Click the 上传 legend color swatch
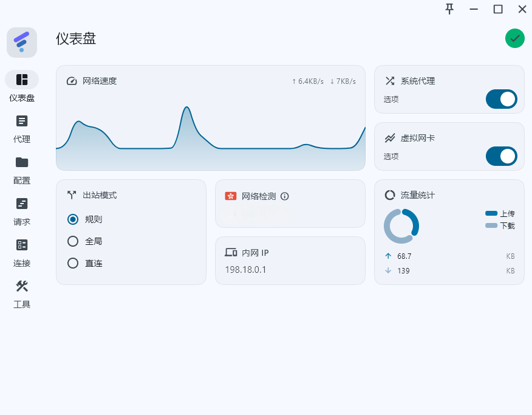Image resolution: width=532 pixels, height=415 pixels. (491, 213)
